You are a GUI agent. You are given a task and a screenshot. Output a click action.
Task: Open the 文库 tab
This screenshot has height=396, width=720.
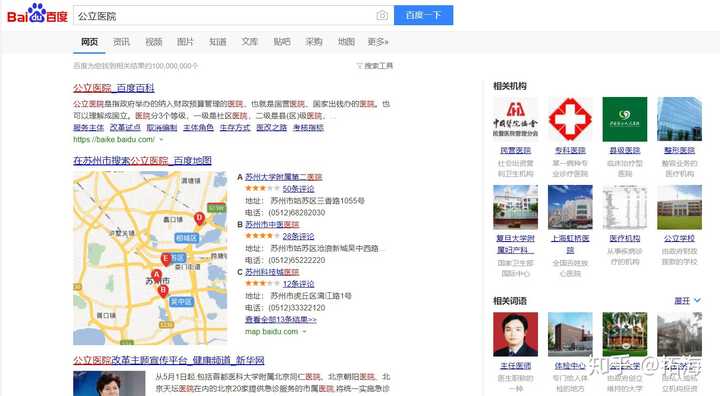(x=250, y=42)
